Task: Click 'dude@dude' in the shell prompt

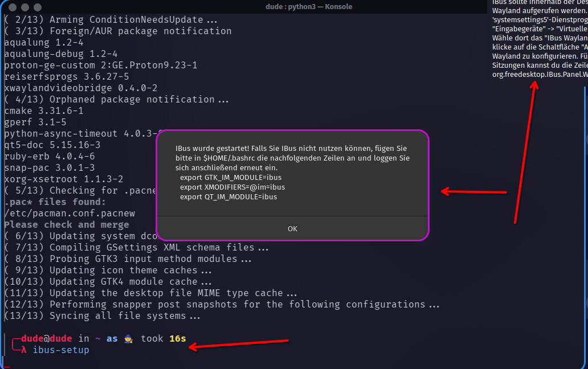Action: pyautogui.click(x=47, y=339)
